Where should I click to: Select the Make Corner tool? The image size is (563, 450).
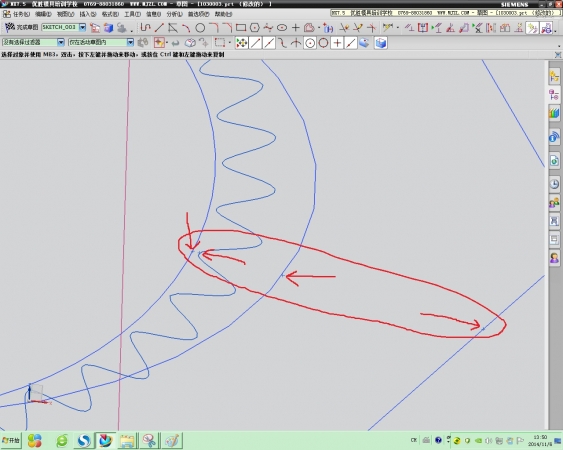pyautogui.click(x=372, y=27)
